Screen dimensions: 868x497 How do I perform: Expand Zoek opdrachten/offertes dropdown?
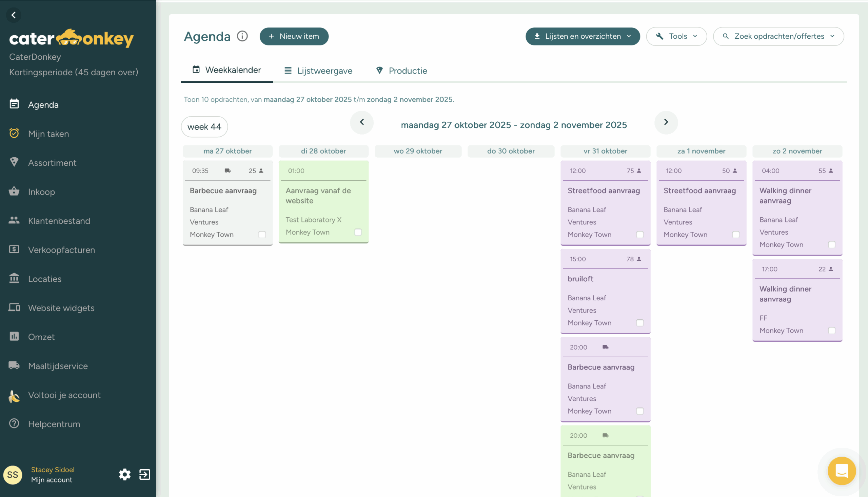pos(778,36)
